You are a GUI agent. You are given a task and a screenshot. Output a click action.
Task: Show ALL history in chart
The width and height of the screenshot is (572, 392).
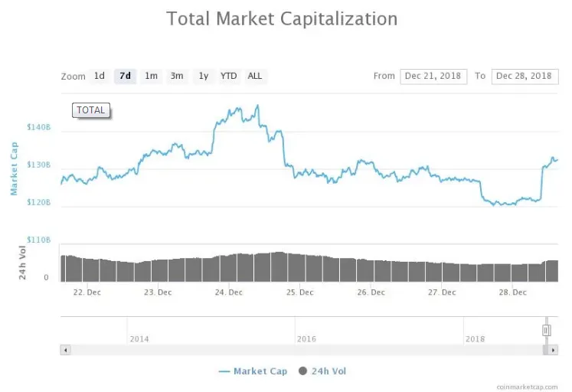click(255, 76)
